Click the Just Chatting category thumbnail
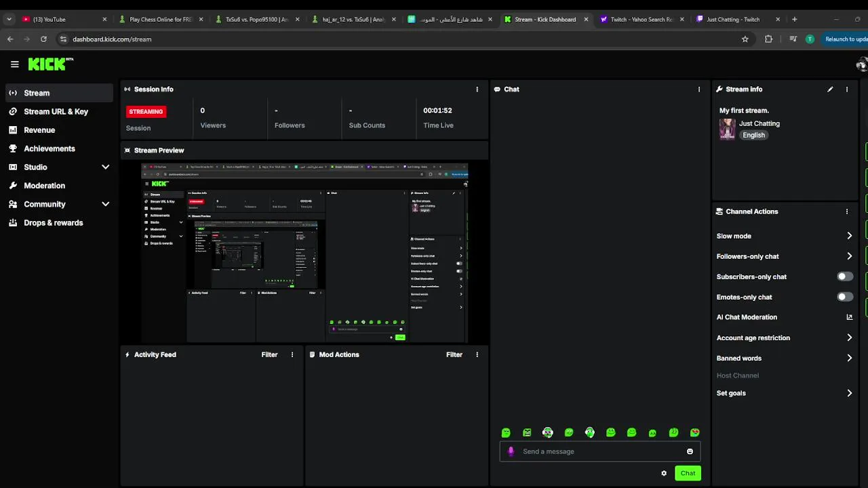The width and height of the screenshot is (868, 488). coord(727,129)
